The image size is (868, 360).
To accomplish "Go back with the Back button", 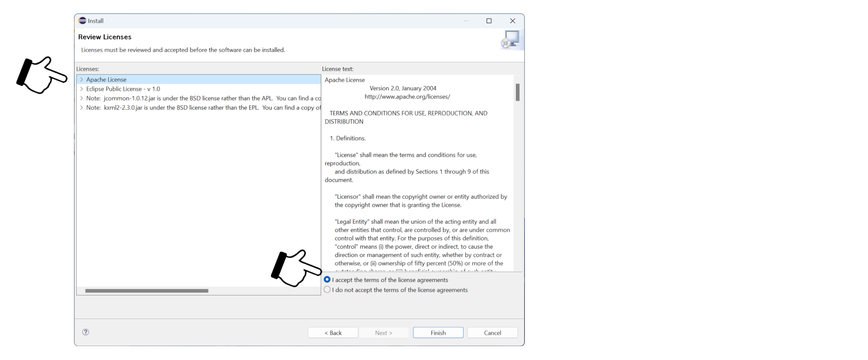I will point(333,333).
